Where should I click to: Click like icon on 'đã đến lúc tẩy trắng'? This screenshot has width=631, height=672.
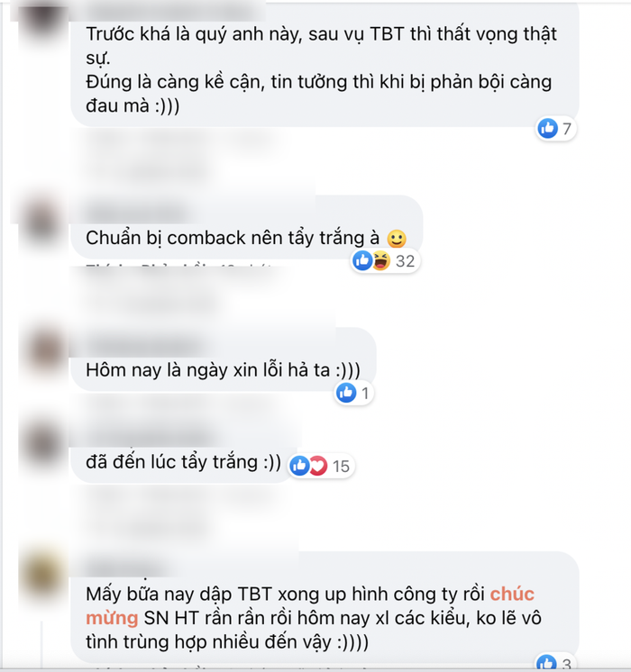[x=300, y=466]
